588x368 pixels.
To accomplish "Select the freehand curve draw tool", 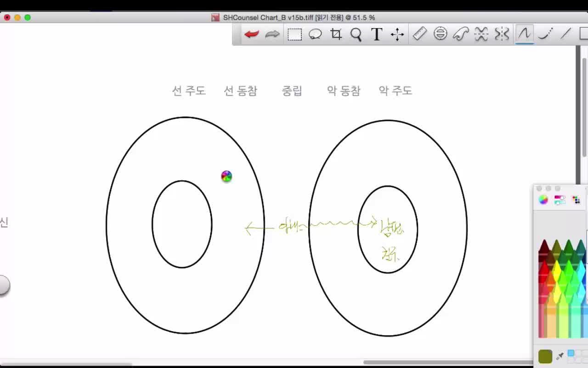I will 525,34.
